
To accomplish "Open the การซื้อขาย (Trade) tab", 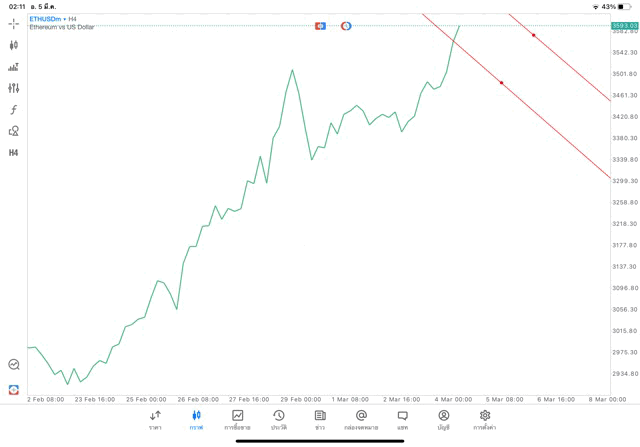I will pyautogui.click(x=237, y=420).
